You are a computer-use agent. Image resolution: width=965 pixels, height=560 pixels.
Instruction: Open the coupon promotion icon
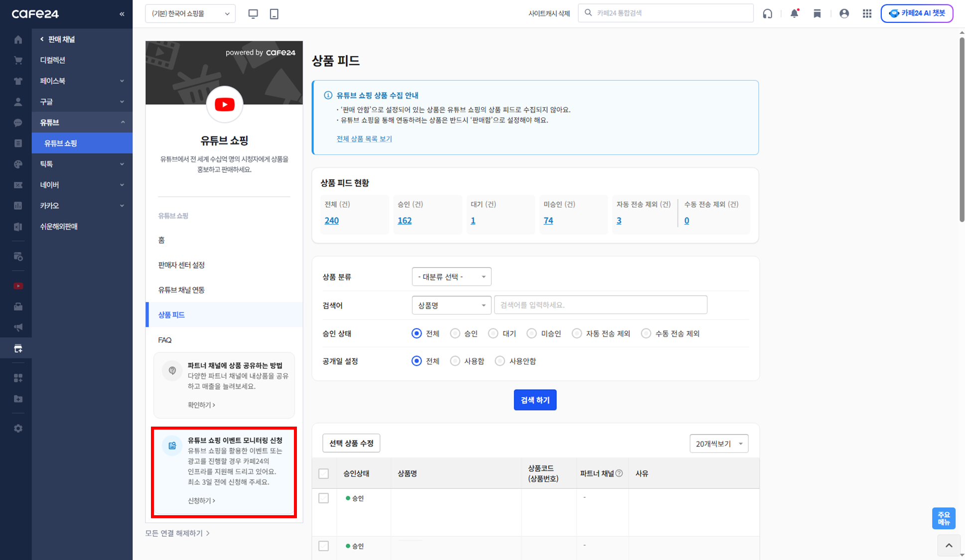tap(18, 185)
